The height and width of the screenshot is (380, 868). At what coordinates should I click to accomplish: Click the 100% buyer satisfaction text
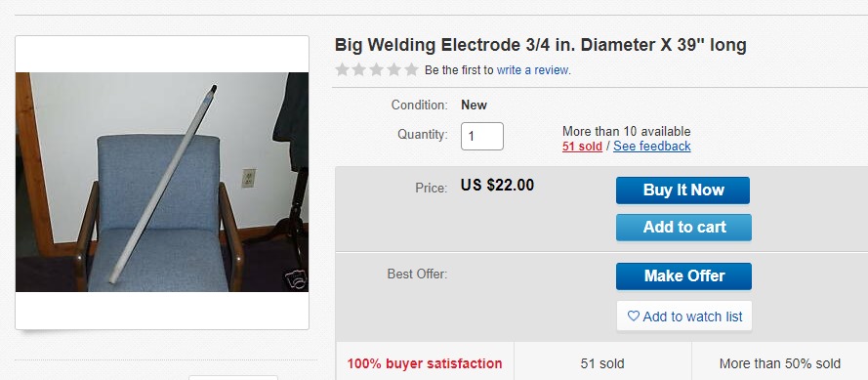pyautogui.click(x=425, y=364)
